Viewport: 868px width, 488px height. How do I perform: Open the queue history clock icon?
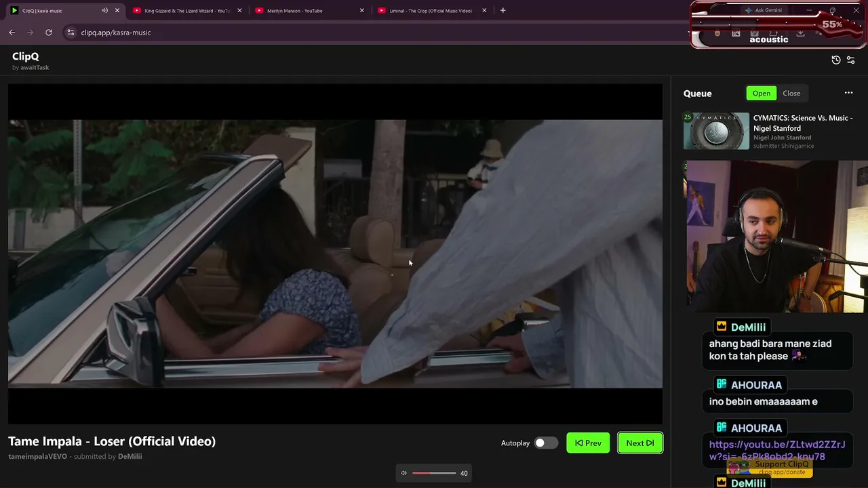click(x=836, y=60)
